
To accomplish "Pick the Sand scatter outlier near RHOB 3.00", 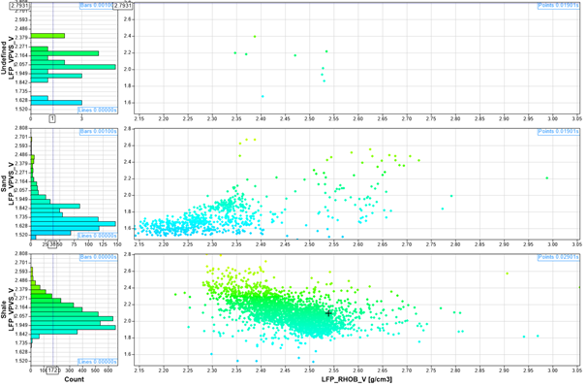I will (547, 178).
